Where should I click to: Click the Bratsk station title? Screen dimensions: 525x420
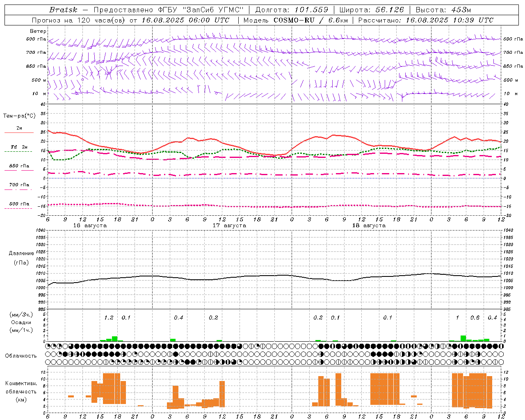tap(63, 10)
